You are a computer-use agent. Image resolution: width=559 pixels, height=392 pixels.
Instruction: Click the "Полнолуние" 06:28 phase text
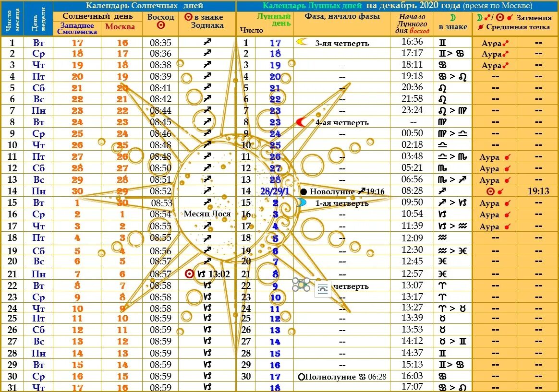[x=345, y=377]
